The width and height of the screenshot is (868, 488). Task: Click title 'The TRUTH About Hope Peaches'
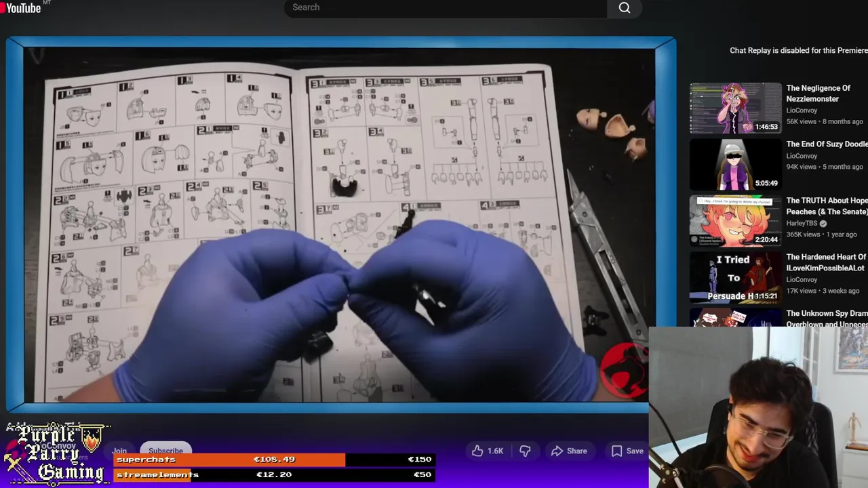click(x=827, y=206)
